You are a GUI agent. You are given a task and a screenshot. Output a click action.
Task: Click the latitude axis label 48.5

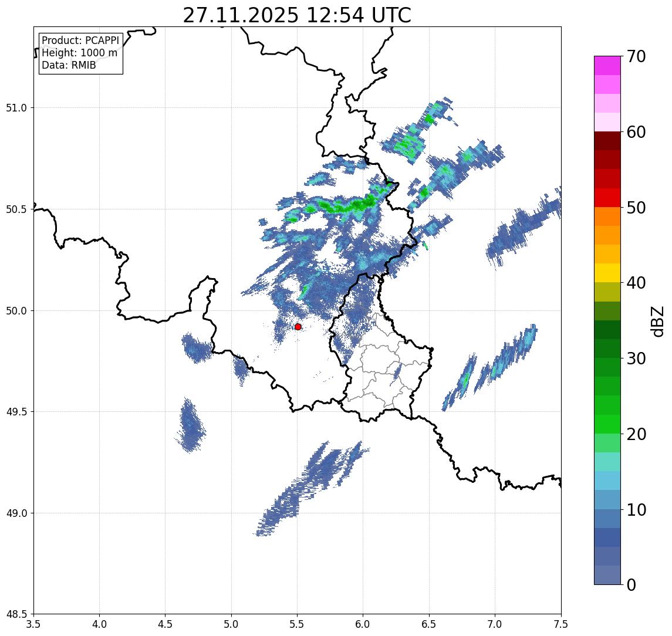[16, 614]
